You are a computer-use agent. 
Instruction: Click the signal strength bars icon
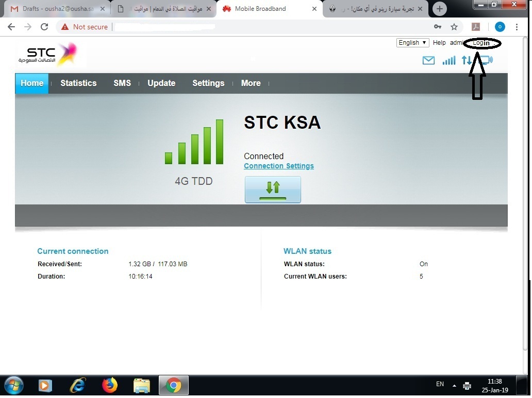pyautogui.click(x=448, y=60)
